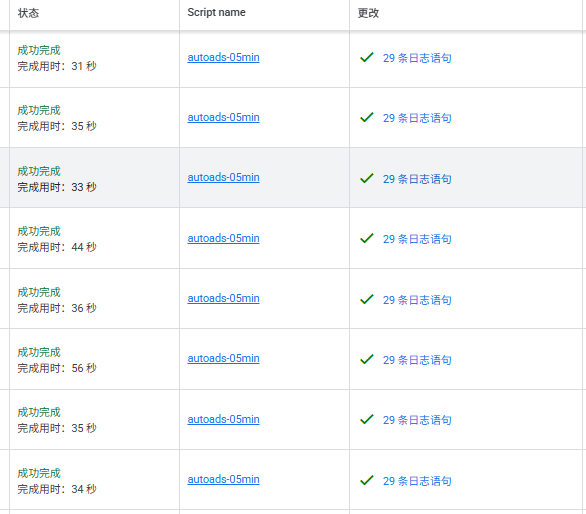
Task: View 29 条日志语句 in 56 秒 row
Action: pyautogui.click(x=417, y=360)
